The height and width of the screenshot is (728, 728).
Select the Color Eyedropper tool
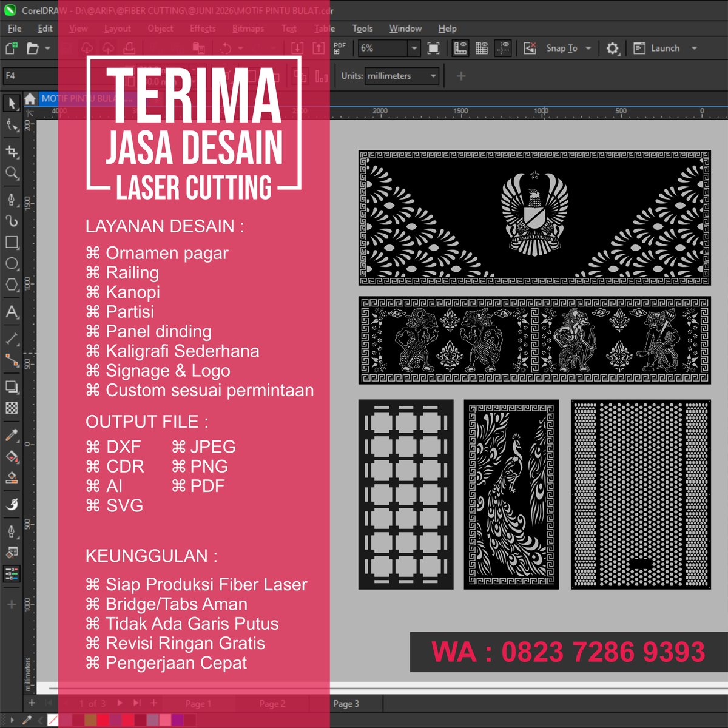pos(12,434)
